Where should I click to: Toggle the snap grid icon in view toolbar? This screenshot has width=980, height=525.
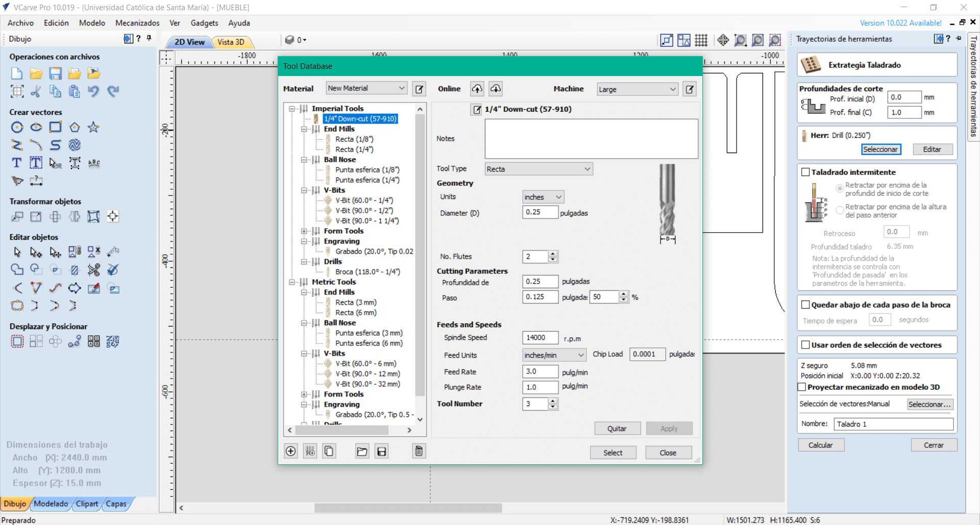pos(701,40)
